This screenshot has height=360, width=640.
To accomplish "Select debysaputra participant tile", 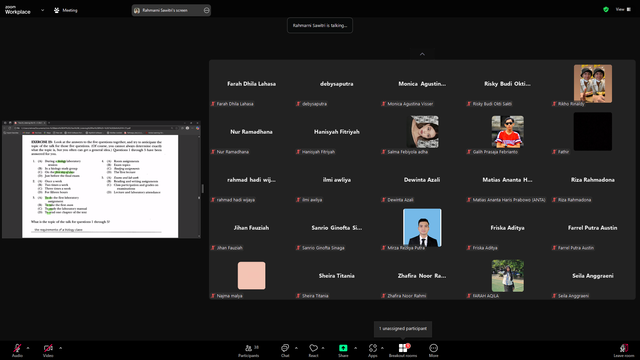I will tap(337, 84).
